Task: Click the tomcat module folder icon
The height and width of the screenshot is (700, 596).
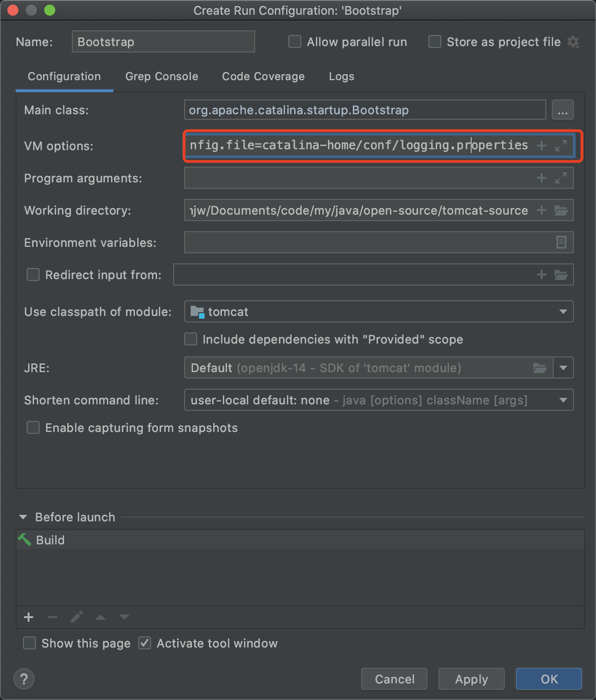Action: point(197,312)
